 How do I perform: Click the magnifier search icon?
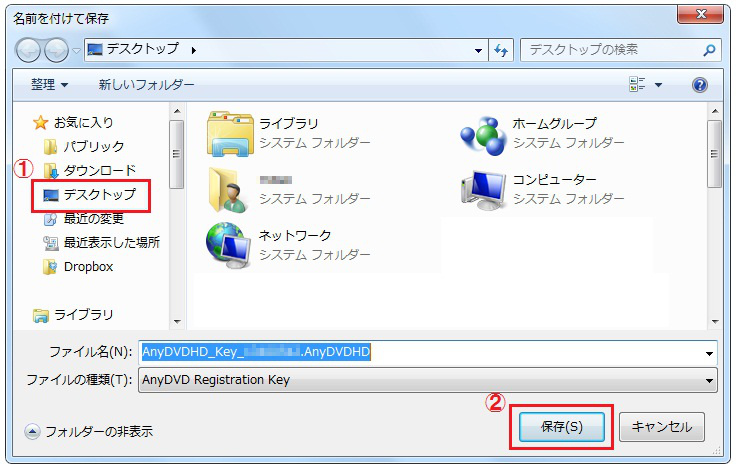710,50
